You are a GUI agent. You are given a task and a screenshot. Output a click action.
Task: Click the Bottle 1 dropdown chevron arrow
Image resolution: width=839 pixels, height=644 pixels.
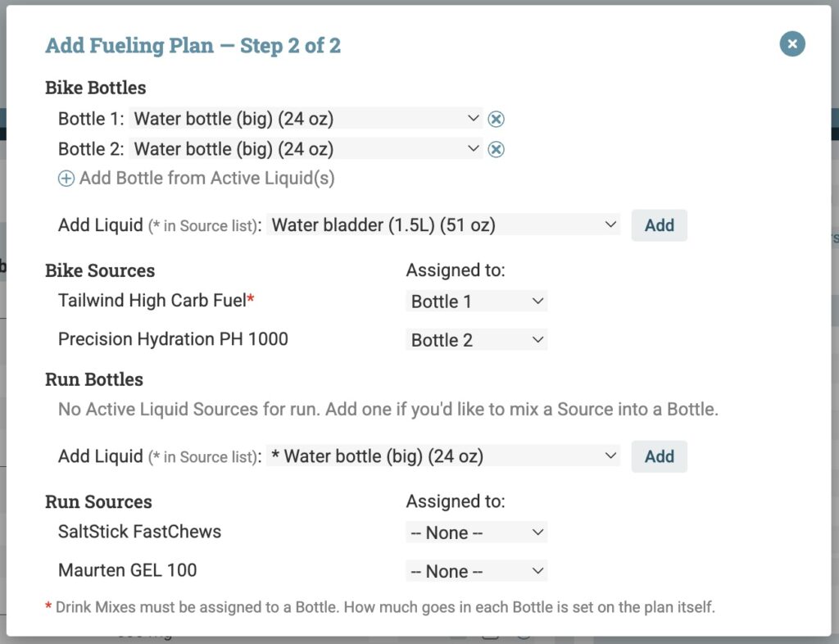tap(473, 118)
